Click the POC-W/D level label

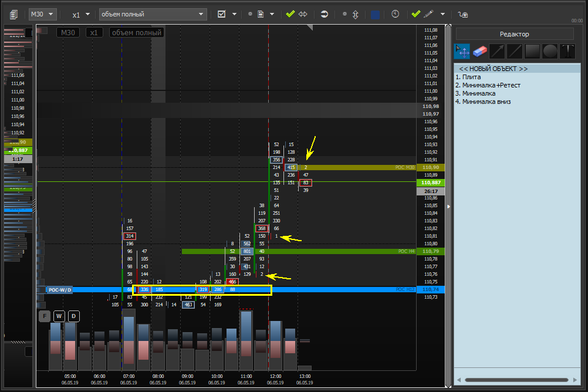pyautogui.click(x=60, y=289)
